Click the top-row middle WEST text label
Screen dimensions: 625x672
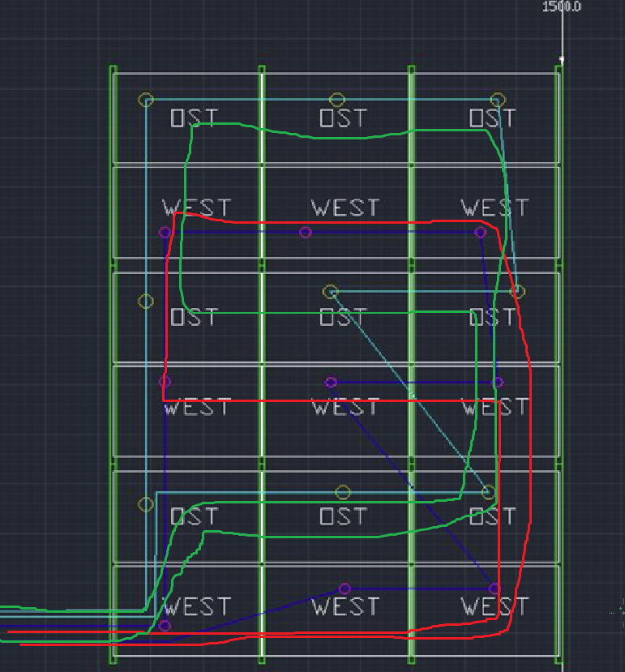tap(345, 208)
